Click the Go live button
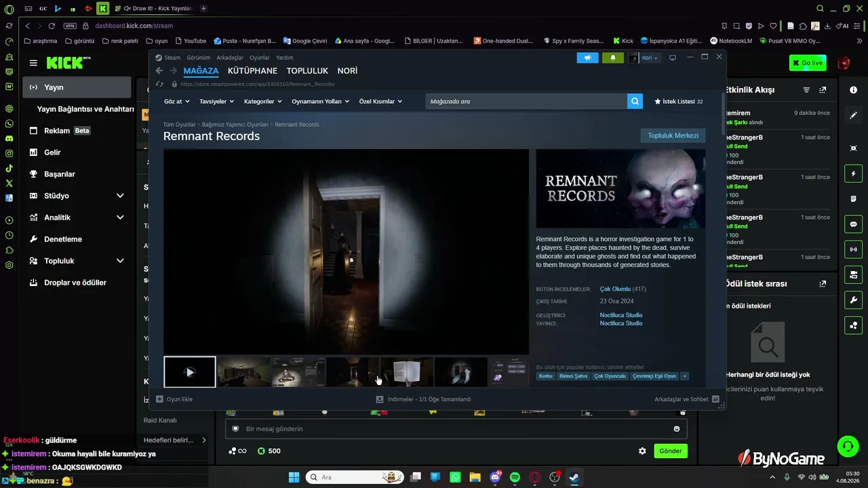 tap(808, 63)
